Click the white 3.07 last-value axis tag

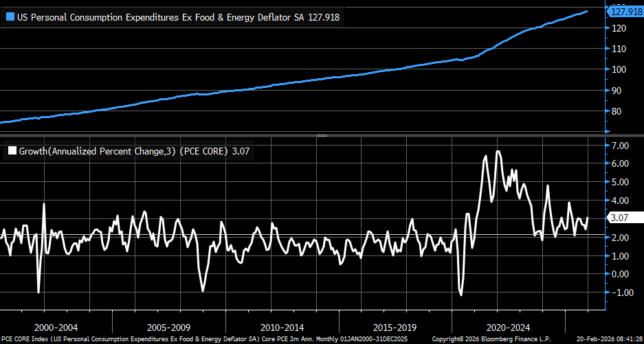tap(621, 218)
